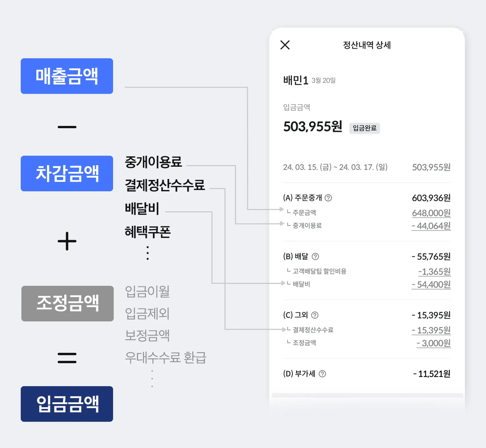Click the (D) 부가세 -11,521원 row
Viewport: 486px width, 448px height.
pyautogui.click(x=367, y=374)
